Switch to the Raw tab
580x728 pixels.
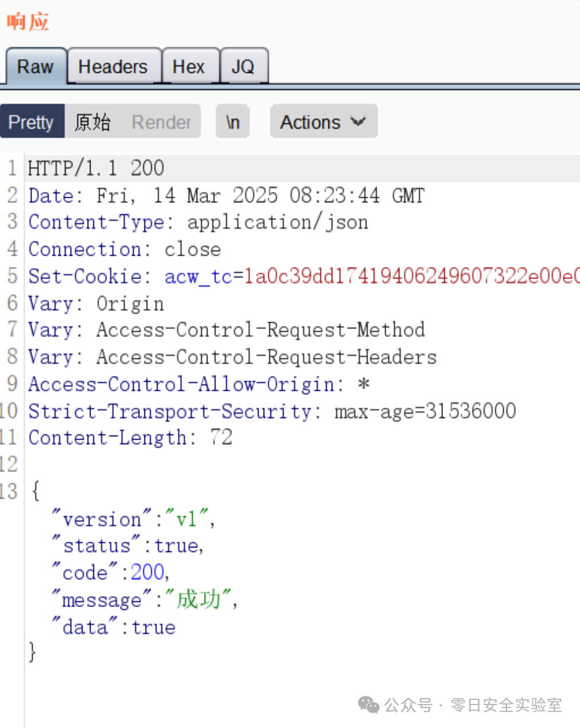[x=36, y=67]
